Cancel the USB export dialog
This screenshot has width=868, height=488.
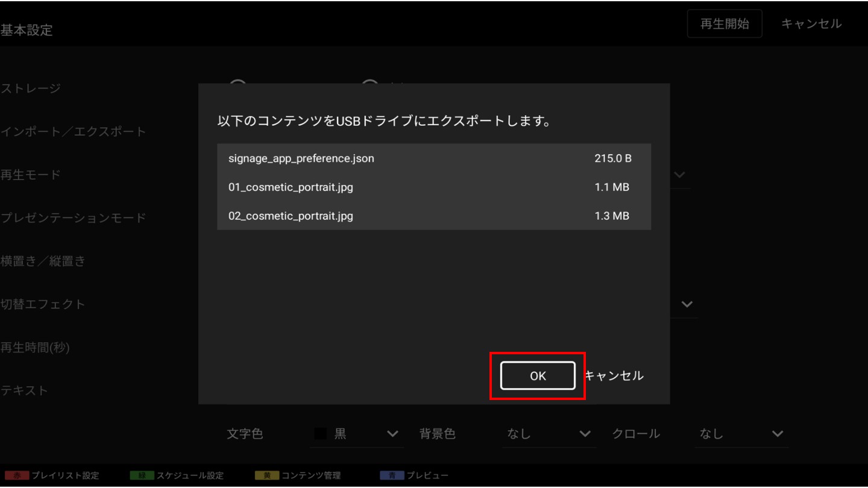click(614, 376)
